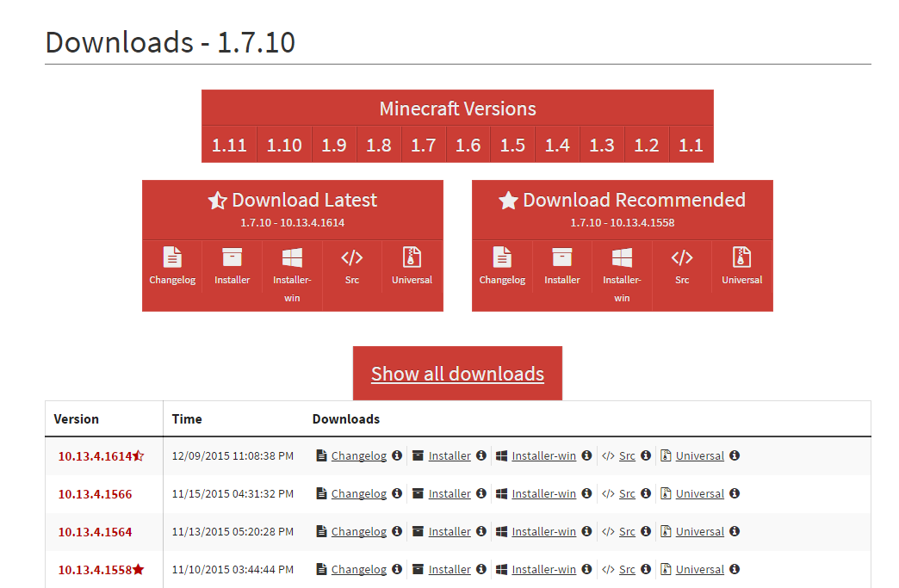Click info icon after Installer-win in 10.13.4.1558 row

pos(586,569)
